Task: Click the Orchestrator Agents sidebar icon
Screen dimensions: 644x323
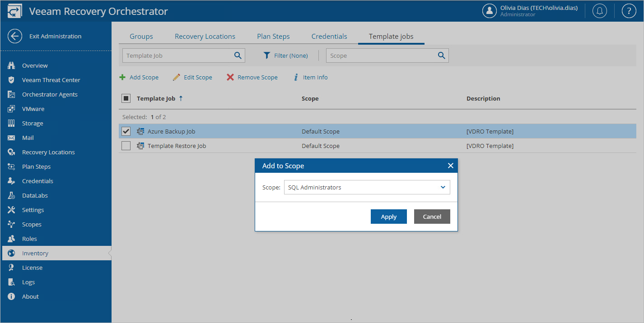Action: click(x=12, y=94)
